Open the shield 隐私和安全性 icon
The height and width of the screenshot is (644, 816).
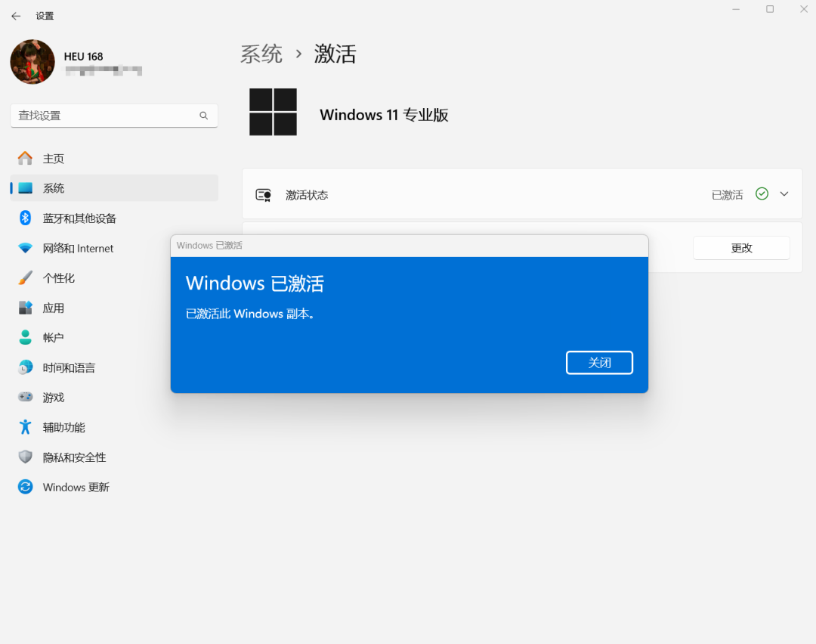click(25, 457)
